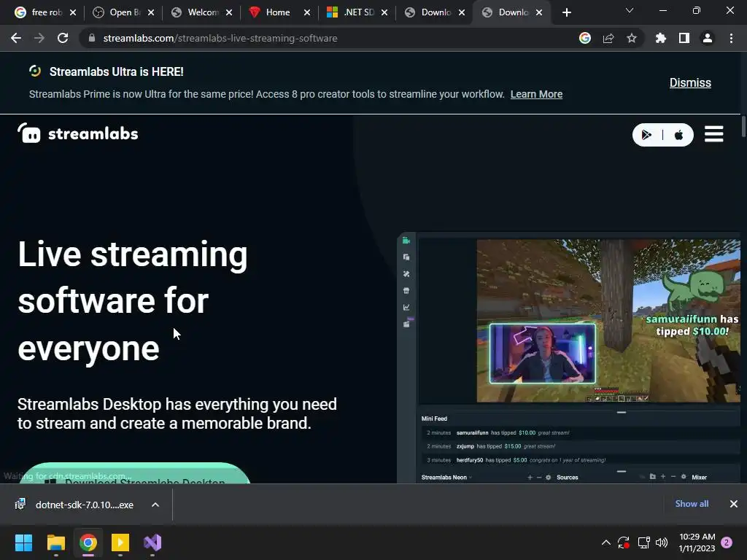Screen dimensions: 747x560
Task: Expand dotnet-sdk download options chevron
Action: tap(155, 505)
